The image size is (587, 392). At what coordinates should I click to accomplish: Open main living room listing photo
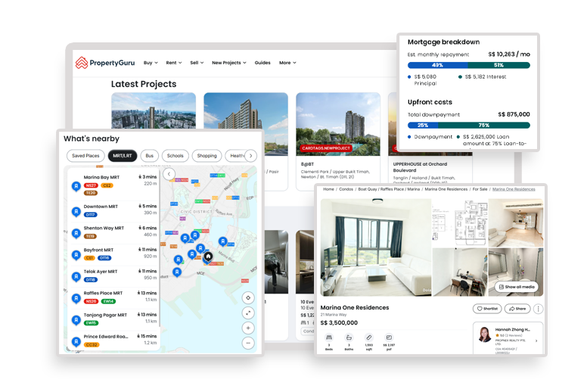pos(376,247)
